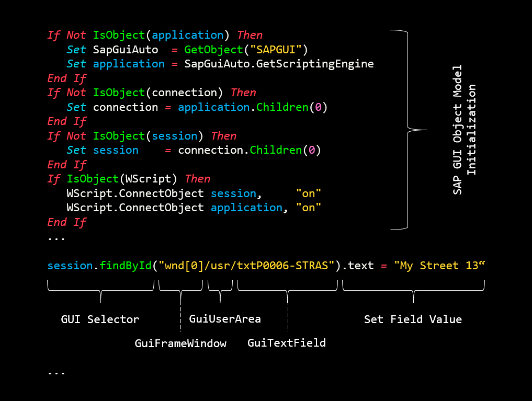532x401 pixels.
Task: Click the "My Street 13" string value
Action: 439,266
